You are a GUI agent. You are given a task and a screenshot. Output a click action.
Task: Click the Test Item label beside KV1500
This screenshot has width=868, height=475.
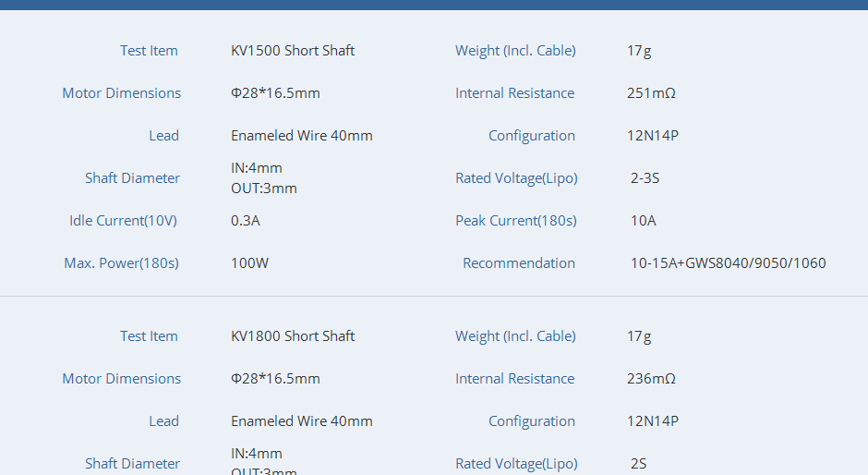149,51
